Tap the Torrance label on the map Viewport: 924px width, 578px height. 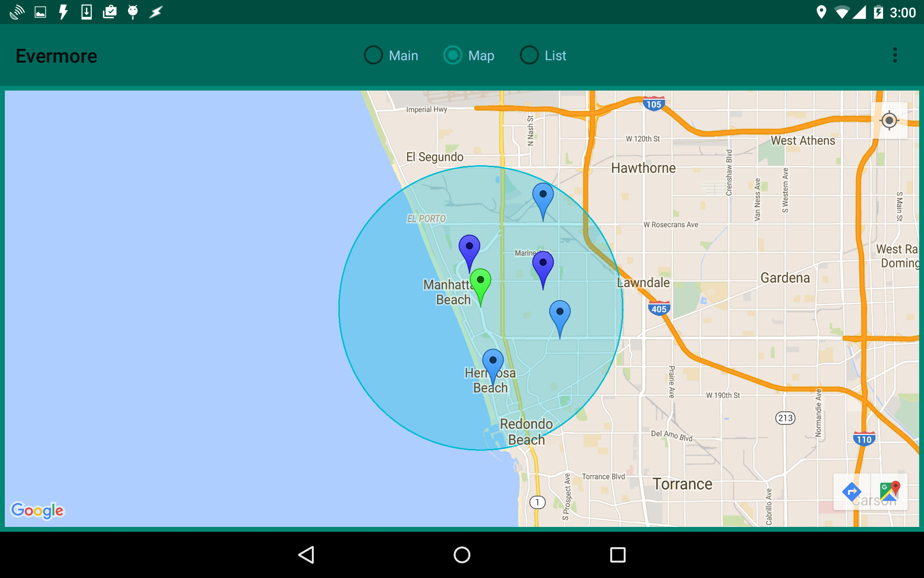tap(682, 484)
